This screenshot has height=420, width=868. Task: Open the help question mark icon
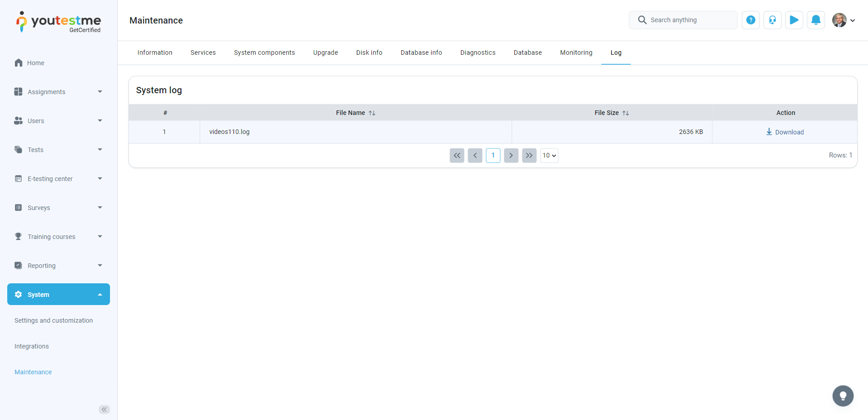[x=750, y=20]
